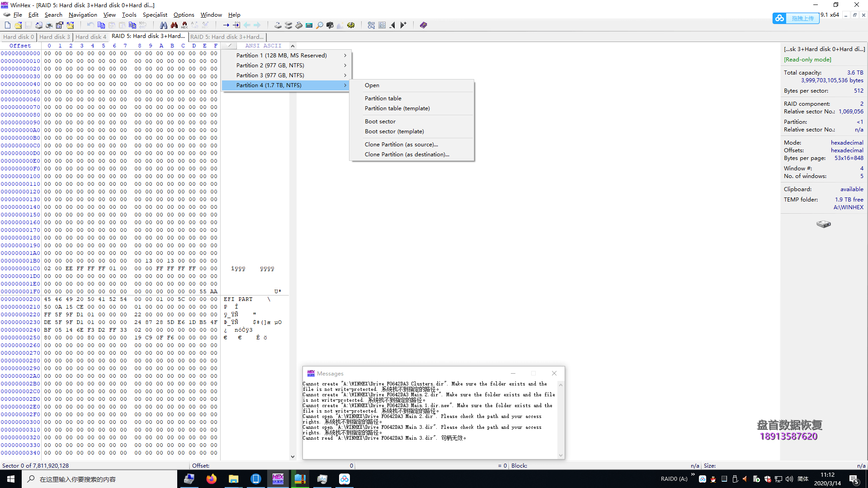
Task: Click the Open disk toolbar icon
Action: point(278,25)
